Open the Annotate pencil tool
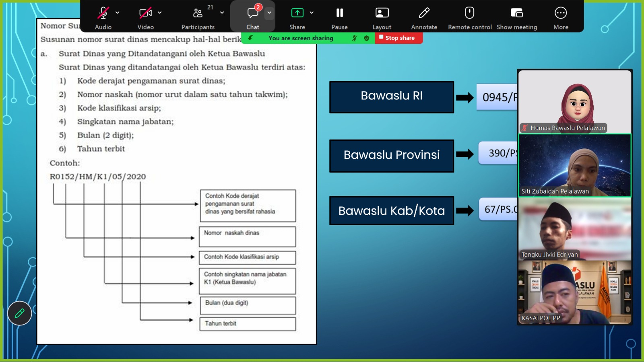 tap(424, 16)
